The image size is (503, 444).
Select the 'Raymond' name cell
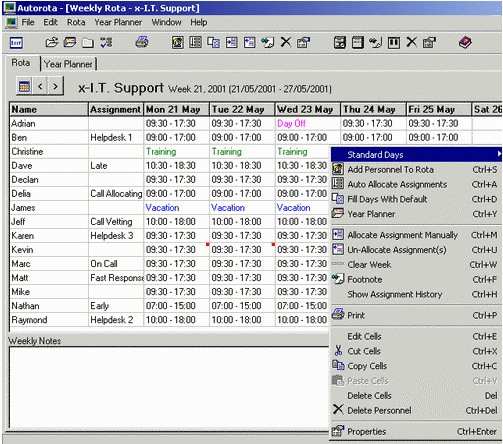[x=49, y=320]
